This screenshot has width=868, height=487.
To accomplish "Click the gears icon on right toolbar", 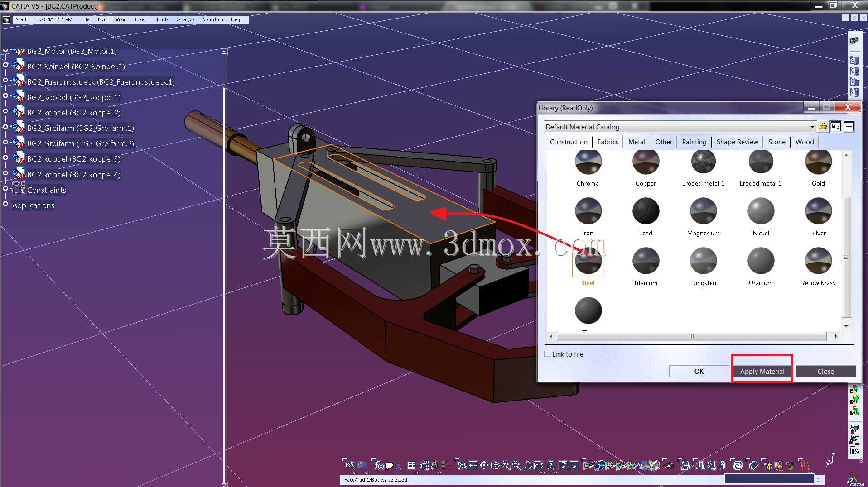I will coord(854,41).
